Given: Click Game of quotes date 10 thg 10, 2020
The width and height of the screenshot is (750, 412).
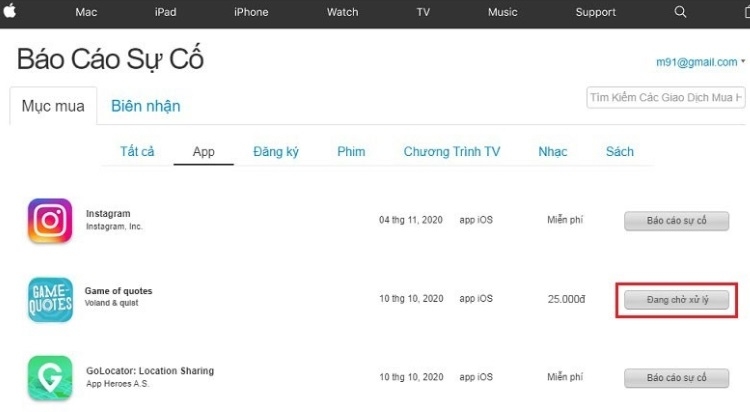Looking at the screenshot, I should click(x=411, y=299).
